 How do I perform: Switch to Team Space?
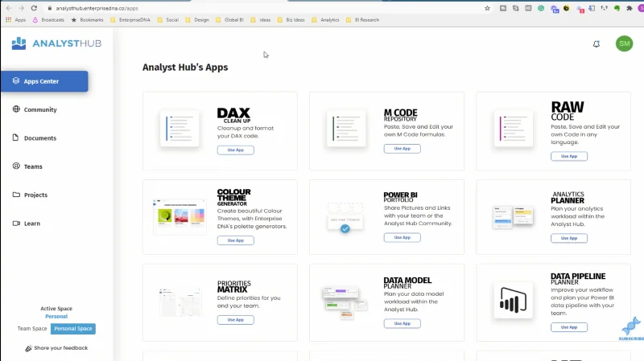coord(32,329)
